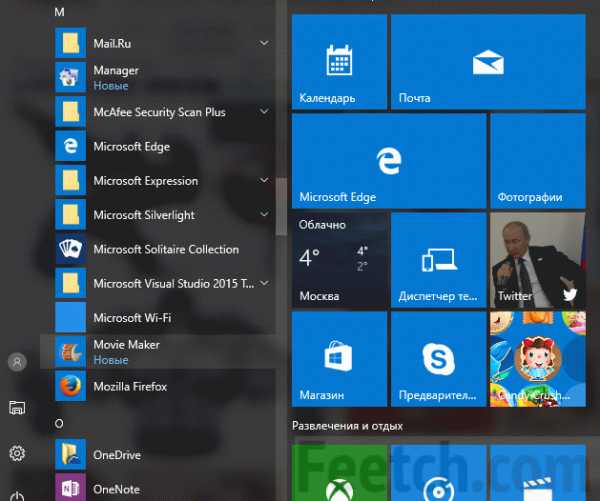The height and width of the screenshot is (501, 600).
Task: Launch Microsoft Solitaire Collection cards icon
Action: (x=70, y=249)
